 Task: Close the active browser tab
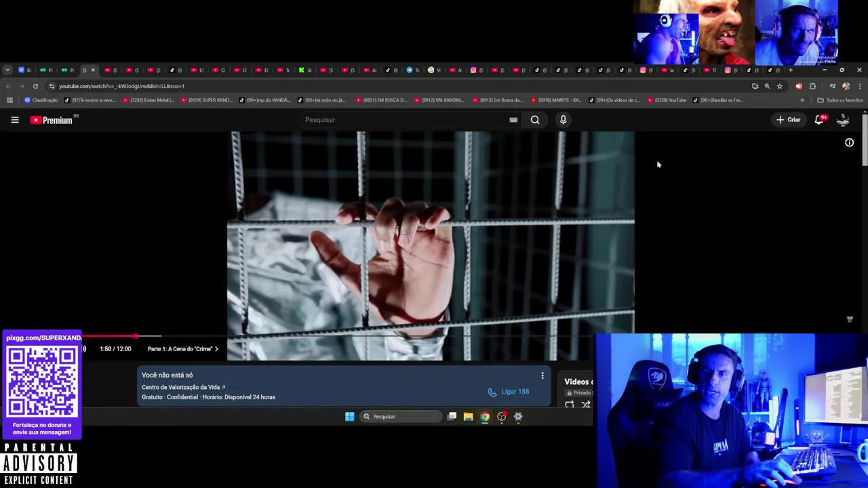[x=93, y=70]
